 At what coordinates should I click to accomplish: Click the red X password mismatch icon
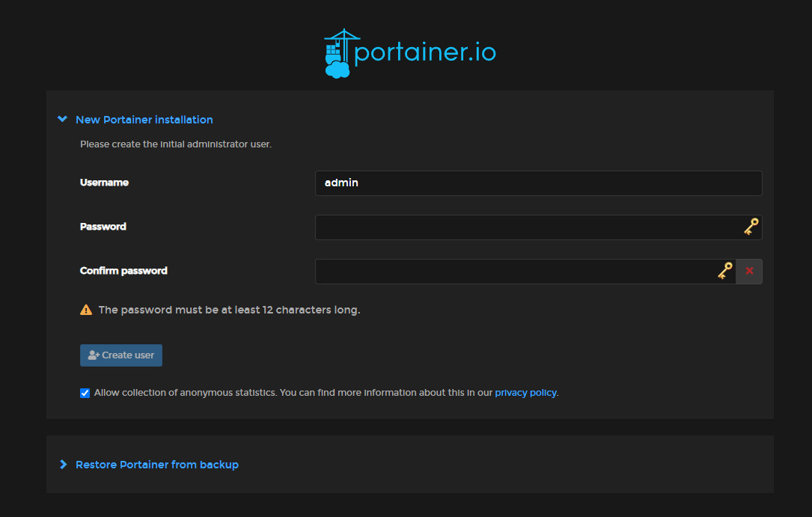(x=749, y=272)
